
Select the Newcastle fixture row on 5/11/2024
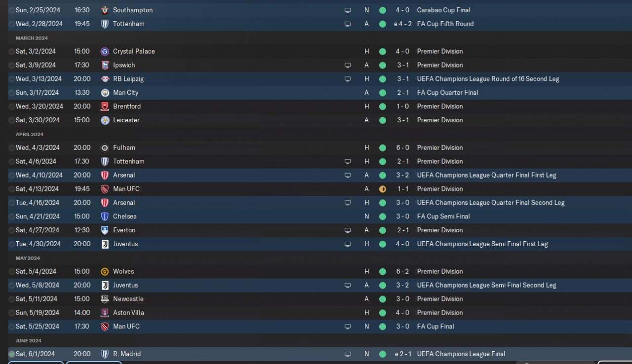[x=316, y=299]
